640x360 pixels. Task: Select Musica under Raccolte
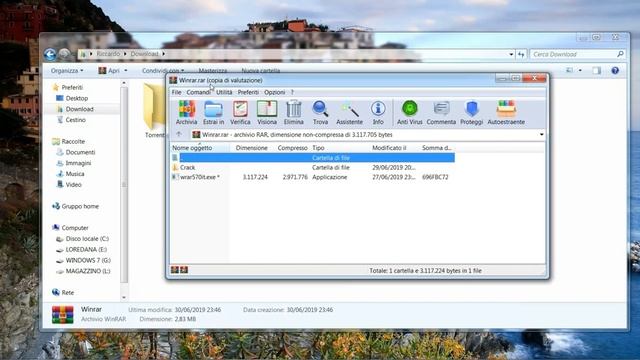(x=75, y=174)
